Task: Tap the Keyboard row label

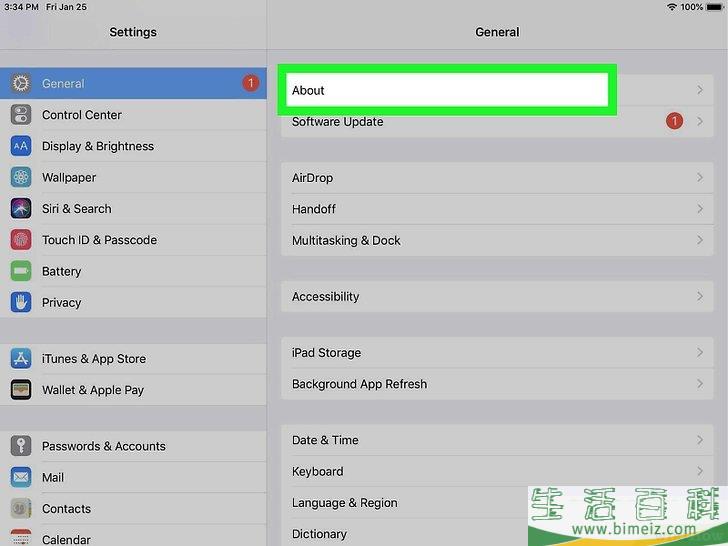Action: 318,472
